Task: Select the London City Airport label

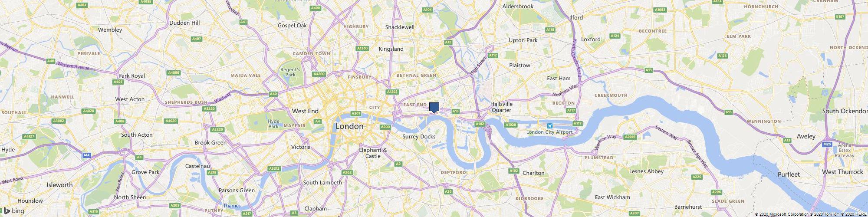Action: (x=549, y=132)
